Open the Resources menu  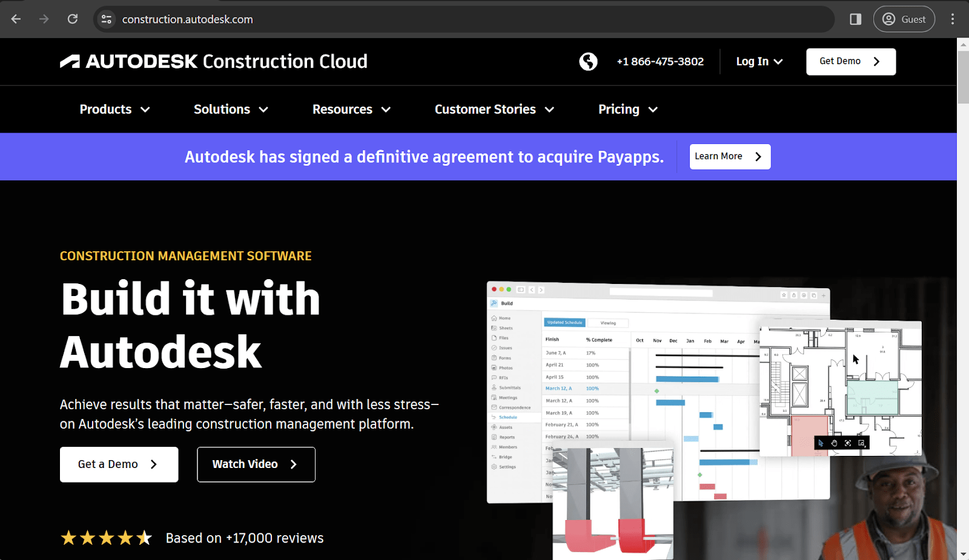352,109
